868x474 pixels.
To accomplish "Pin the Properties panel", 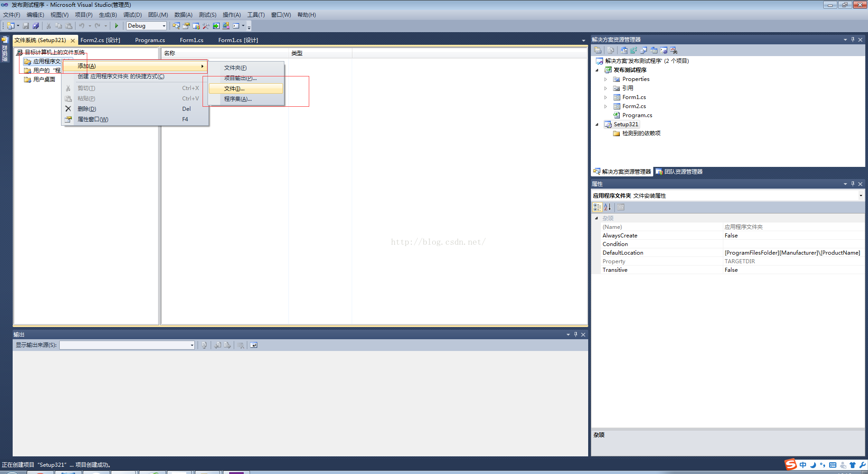I will (853, 184).
